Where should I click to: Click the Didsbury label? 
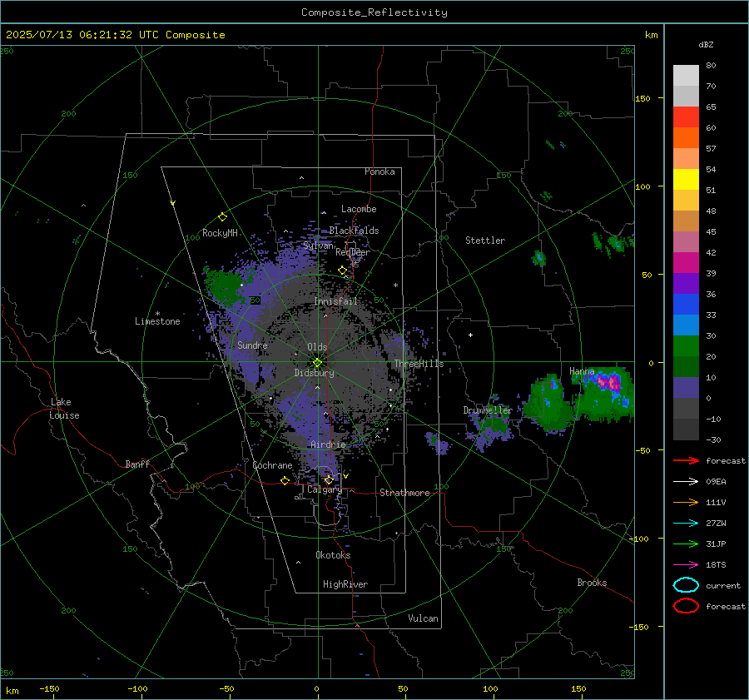315,373
